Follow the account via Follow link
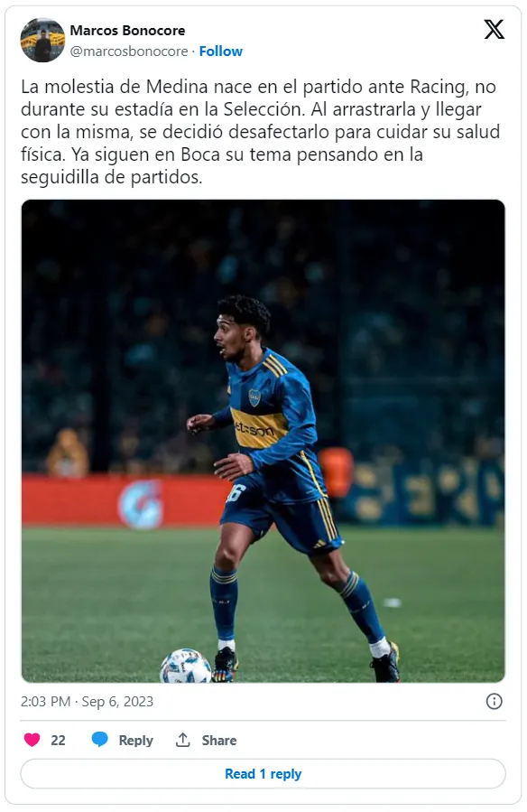Viewport: 527px width, 812px height. pyautogui.click(x=221, y=51)
